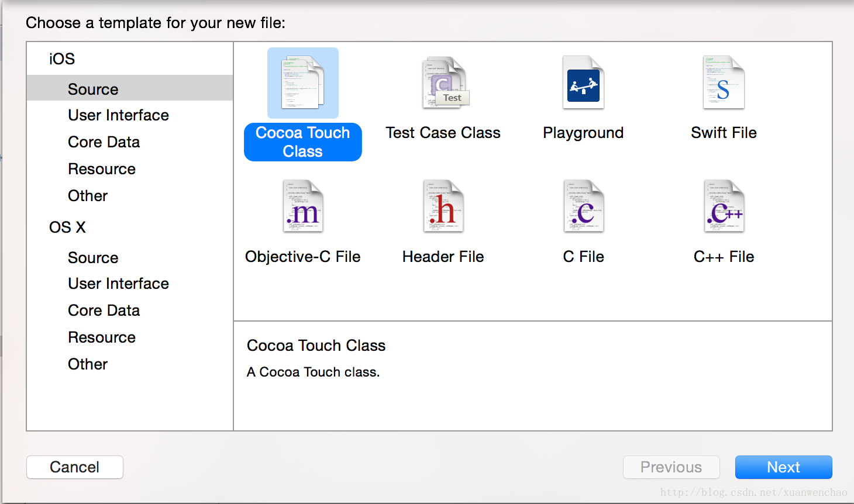Select the Cocoa Touch Class template icon

coord(303,82)
